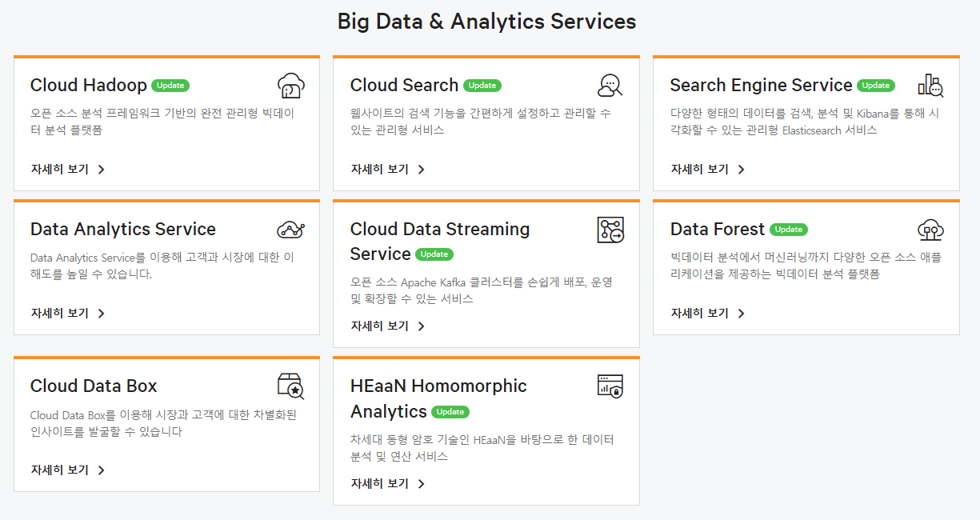Click the Update badge on Cloud Data Streaming Service
The image size is (980, 520).
point(434,254)
